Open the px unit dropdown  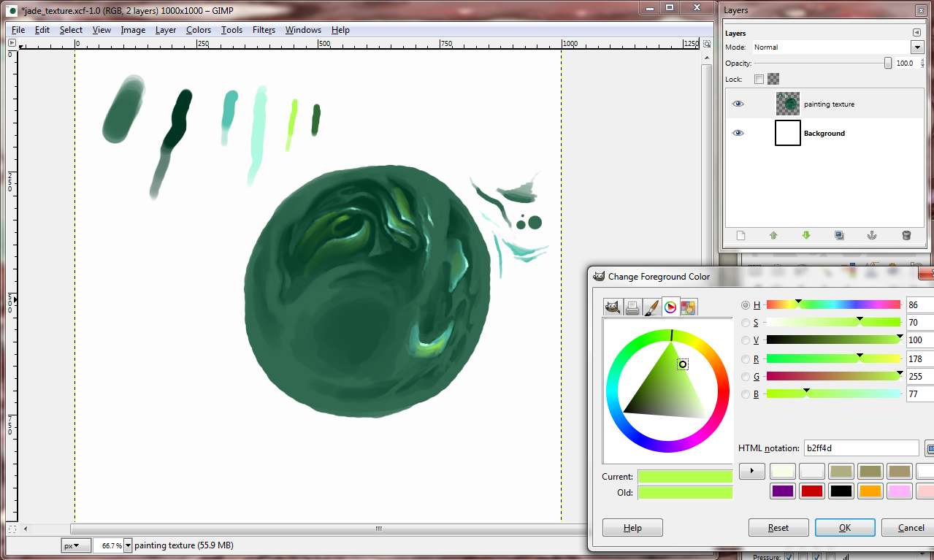[x=76, y=545]
